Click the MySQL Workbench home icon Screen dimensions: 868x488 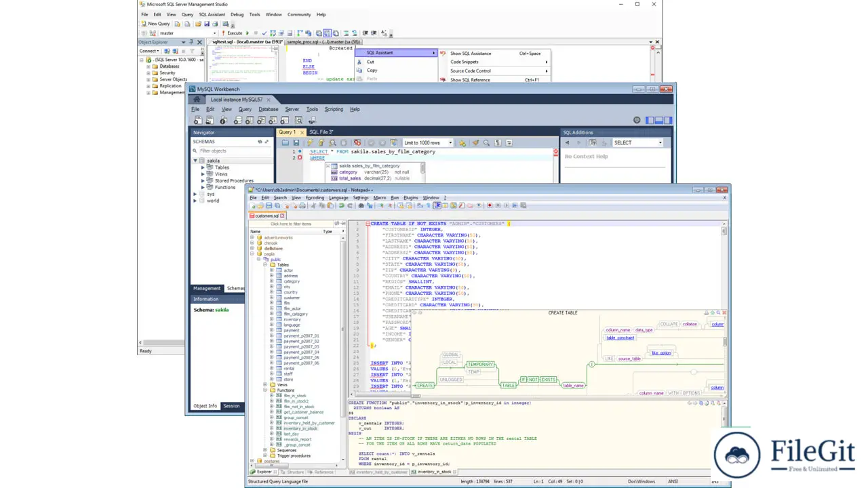(x=197, y=100)
